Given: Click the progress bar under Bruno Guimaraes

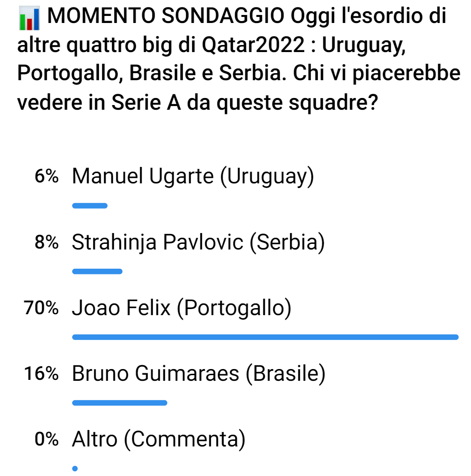Looking at the screenshot, I should pyautogui.click(x=120, y=402).
